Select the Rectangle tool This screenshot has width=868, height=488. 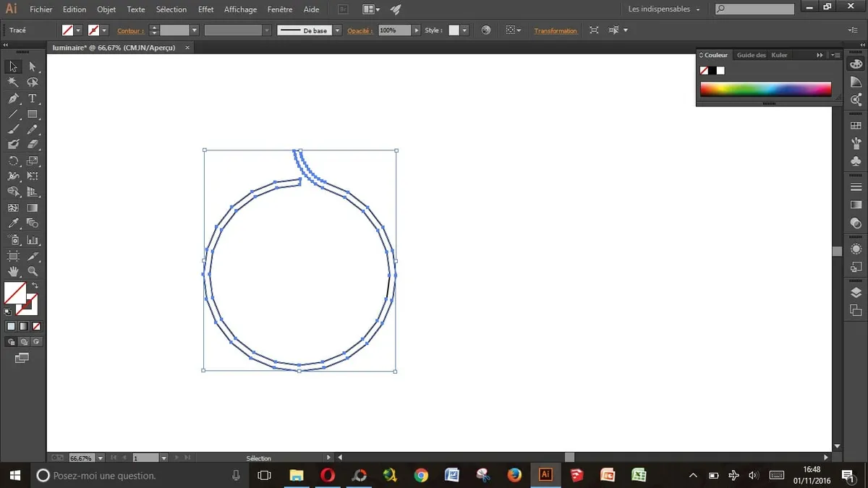coord(33,114)
